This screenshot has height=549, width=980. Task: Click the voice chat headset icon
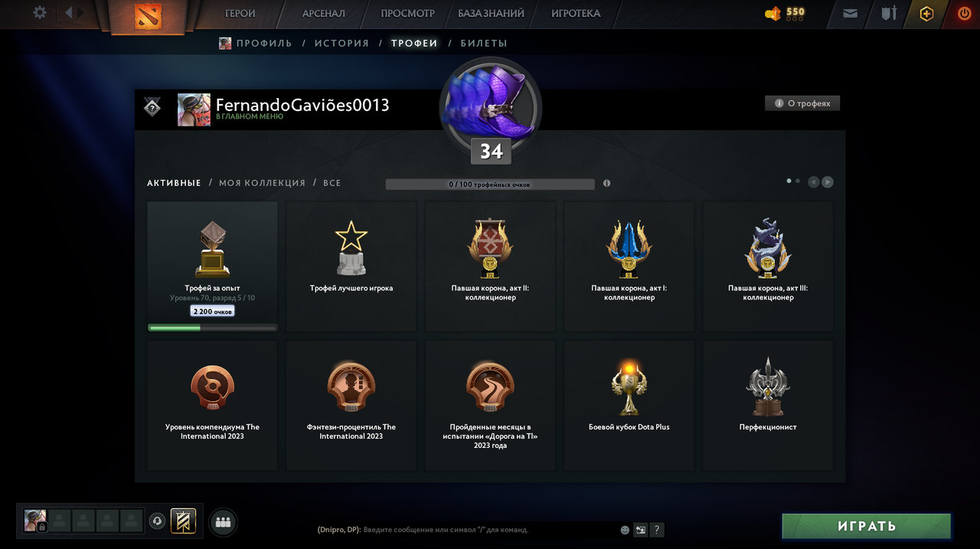[x=157, y=521]
